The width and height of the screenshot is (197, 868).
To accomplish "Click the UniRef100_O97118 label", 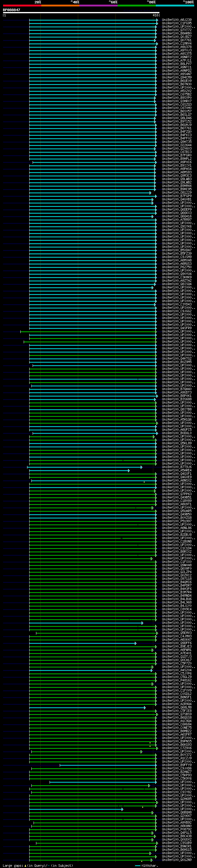I will tap(177, 579).
